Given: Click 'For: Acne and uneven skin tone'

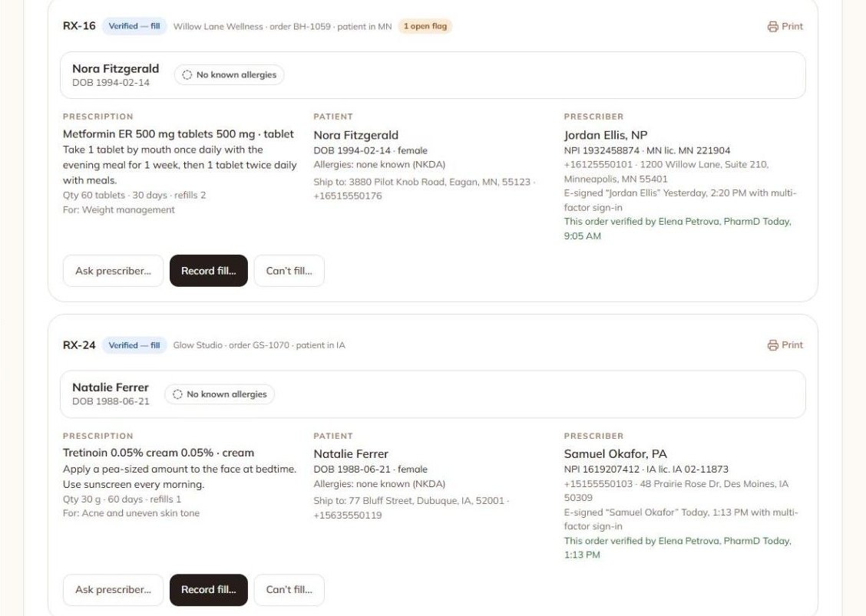Looking at the screenshot, I should [131, 513].
